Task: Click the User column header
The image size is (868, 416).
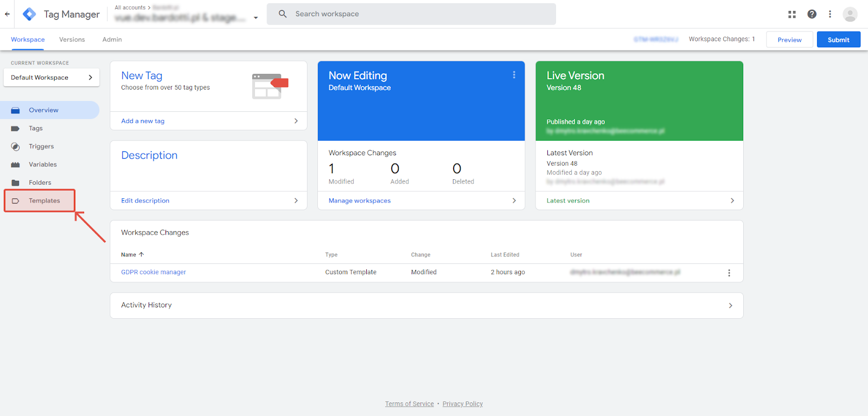Action: pos(576,255)
